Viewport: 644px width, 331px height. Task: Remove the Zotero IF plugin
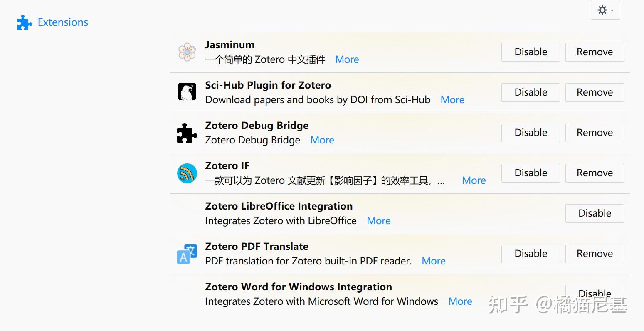595,173
